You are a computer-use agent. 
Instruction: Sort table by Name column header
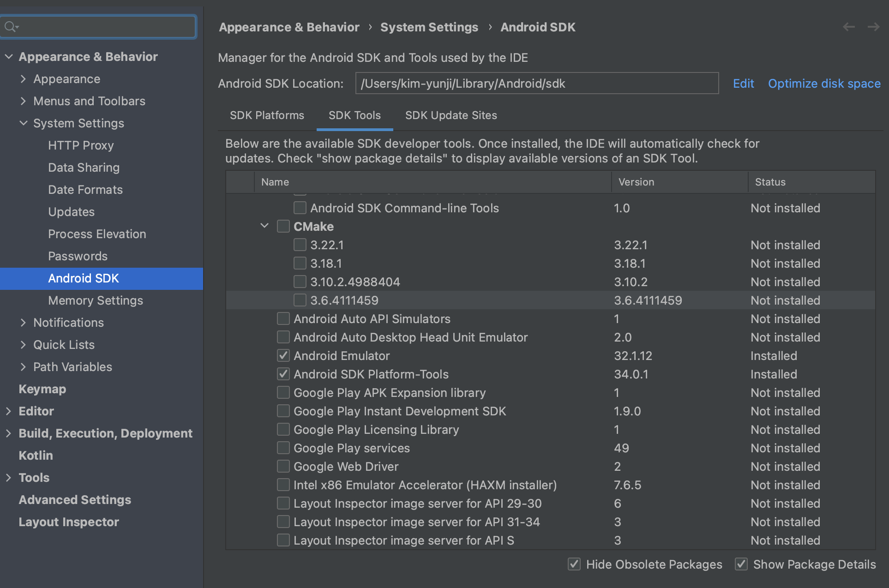[x=432, y=182]
